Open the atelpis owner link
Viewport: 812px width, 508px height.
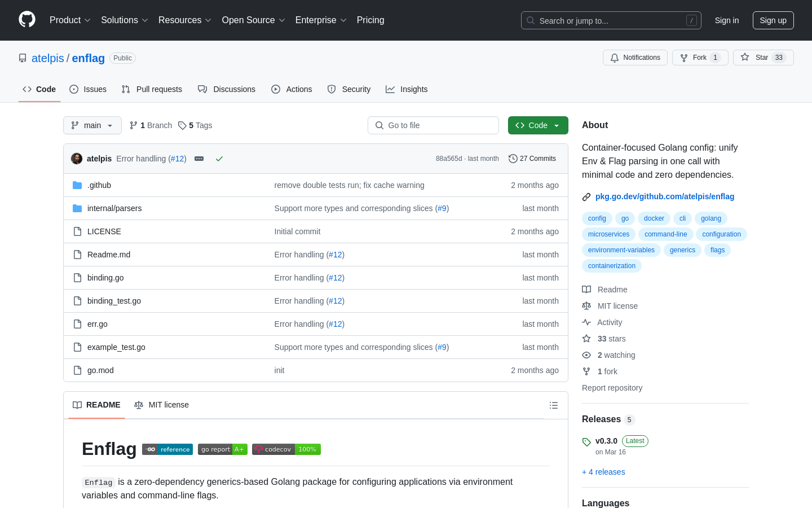tap(48, 58)
